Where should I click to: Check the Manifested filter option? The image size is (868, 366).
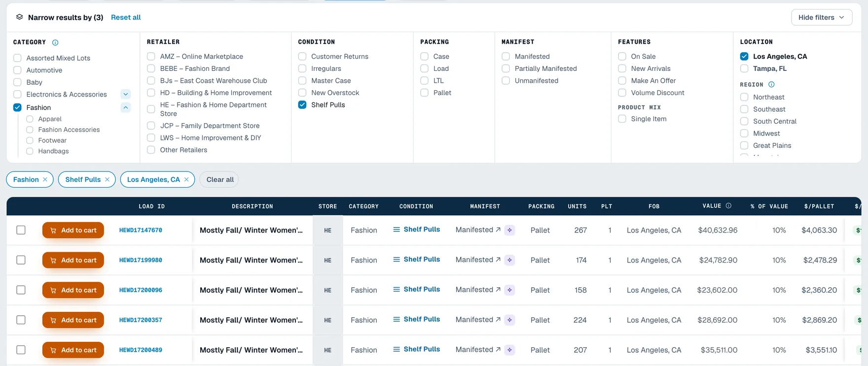coord(506,57)
